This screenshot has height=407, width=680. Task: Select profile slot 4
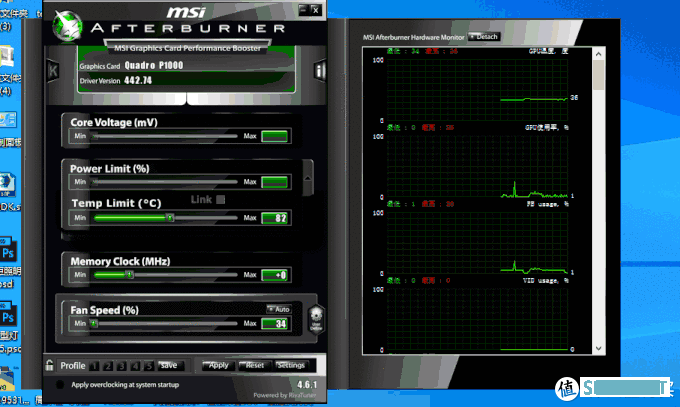point(135,366)
